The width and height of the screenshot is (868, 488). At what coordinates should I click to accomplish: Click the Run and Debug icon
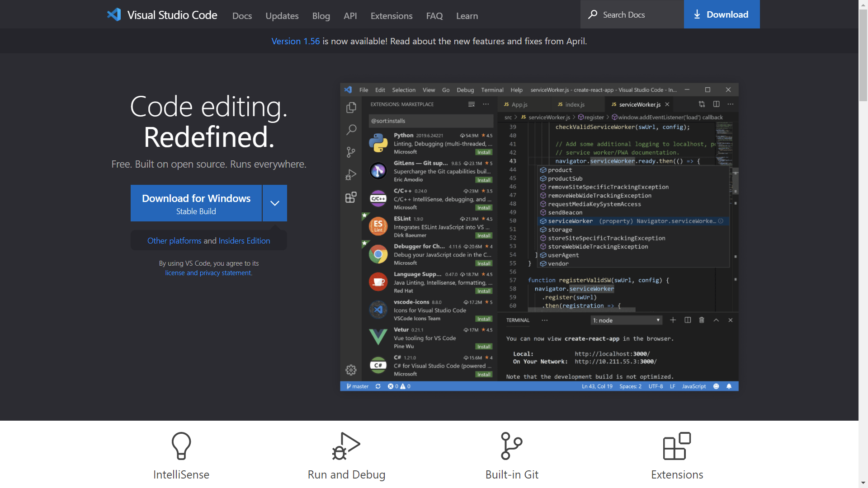point(346,446)
